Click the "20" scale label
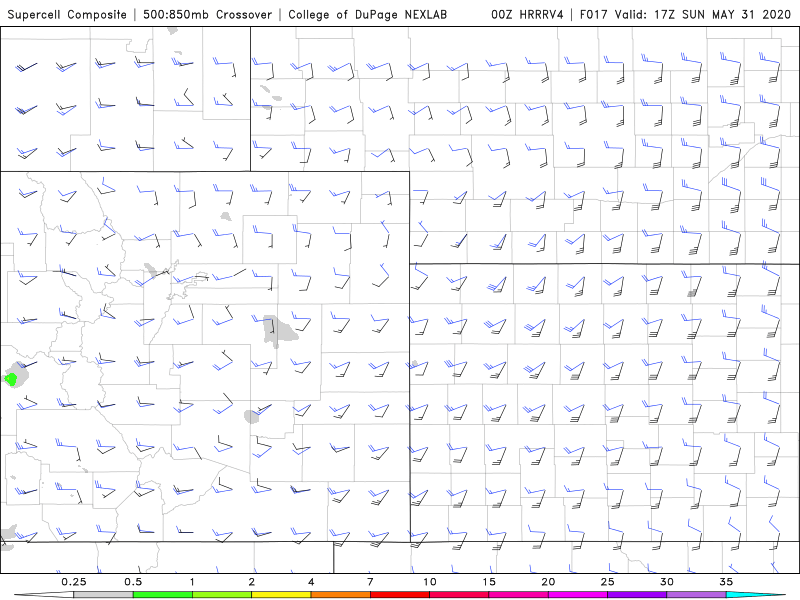Image resolution: width=800 pixels, height=600 pixels. (x=548, y=582)
